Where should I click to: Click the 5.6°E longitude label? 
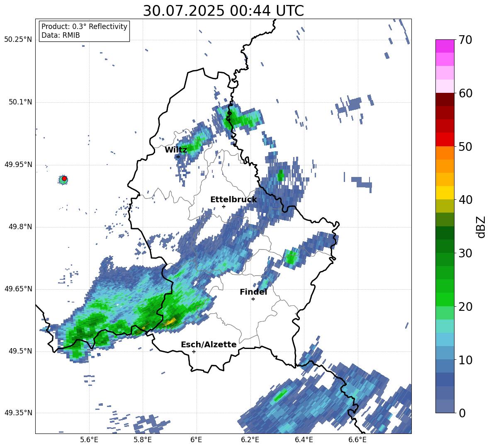pyautogui.click(x=89, y=440)
